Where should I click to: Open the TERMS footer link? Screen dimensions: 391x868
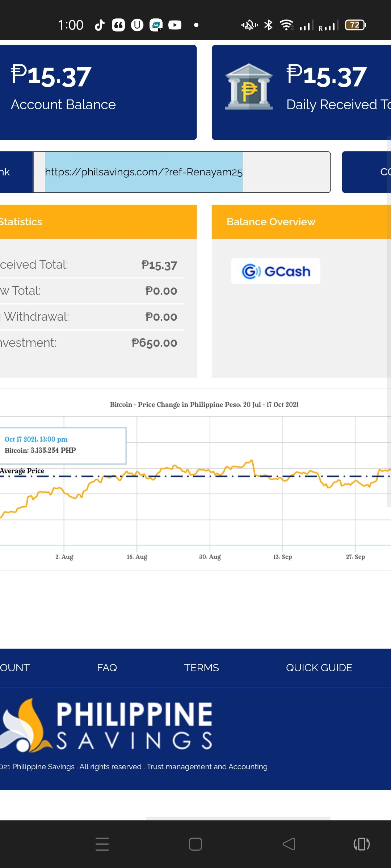[201, 668]
